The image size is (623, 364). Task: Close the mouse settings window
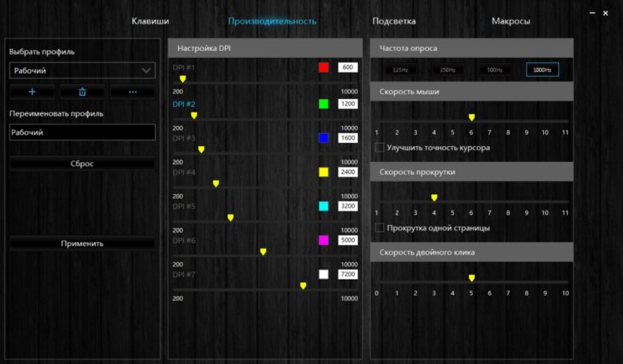click(605, 13)
